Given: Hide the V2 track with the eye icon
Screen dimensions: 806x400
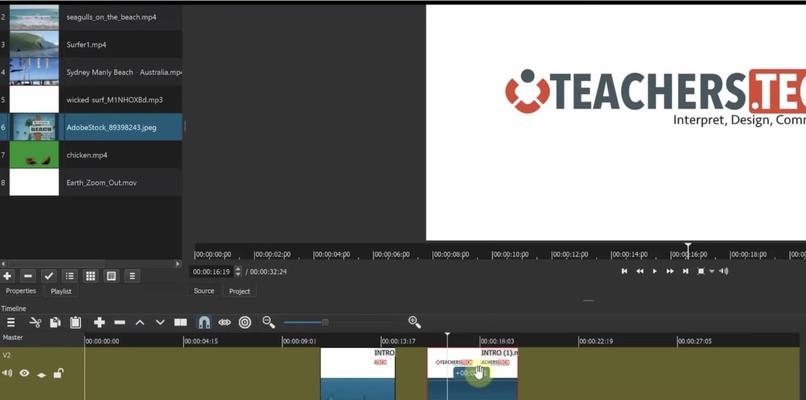Looking at the screenshot, I should pyautogui.click(x=24, y=373).
